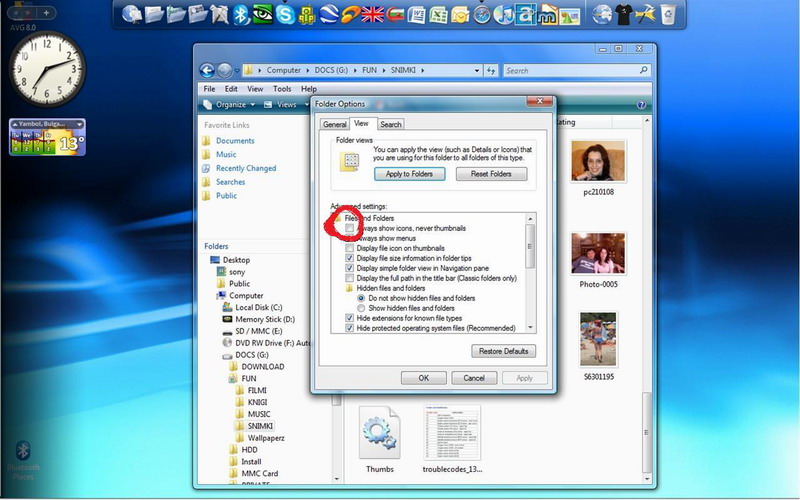800x500 pixels.
Task: Click the orange swirl icon in the dock
Action: point(351,14)
